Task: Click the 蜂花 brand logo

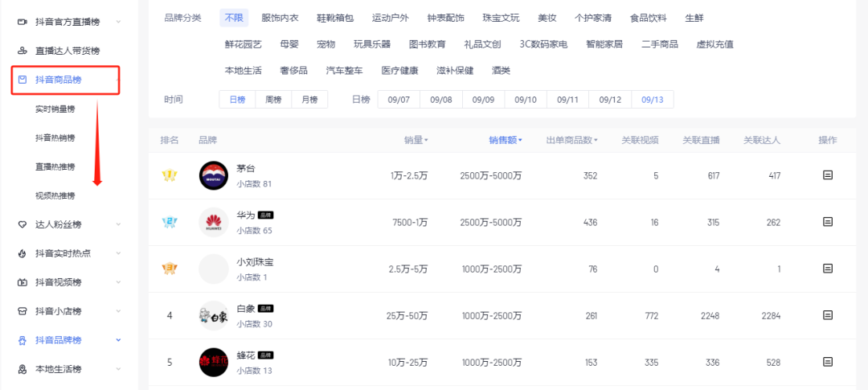Action: click(214, 363)
